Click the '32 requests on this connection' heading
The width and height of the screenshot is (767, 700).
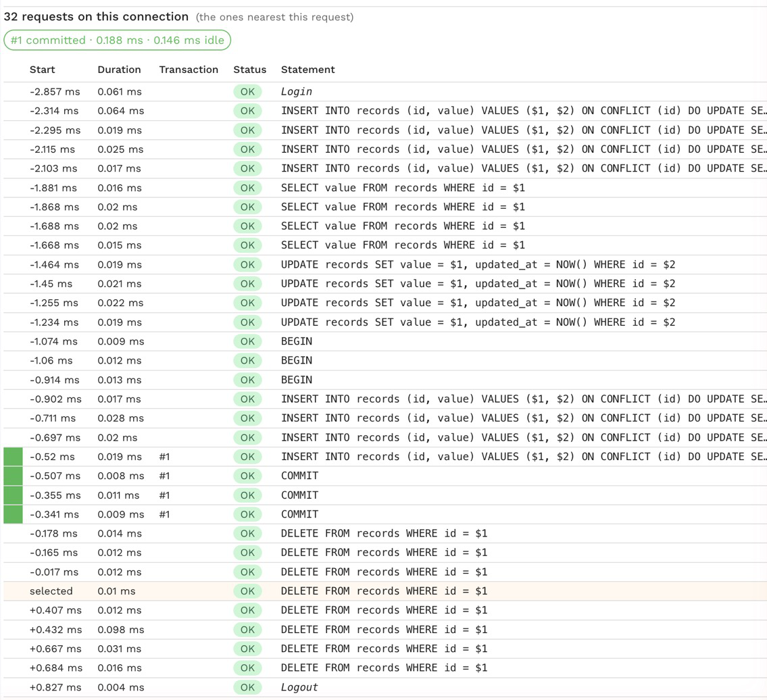tap(96, 17)
